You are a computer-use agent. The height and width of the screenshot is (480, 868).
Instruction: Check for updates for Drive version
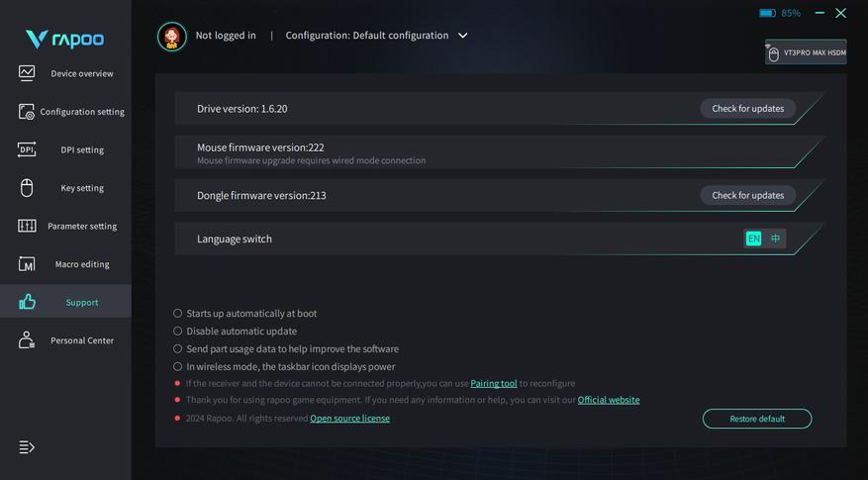pos(747,109)
